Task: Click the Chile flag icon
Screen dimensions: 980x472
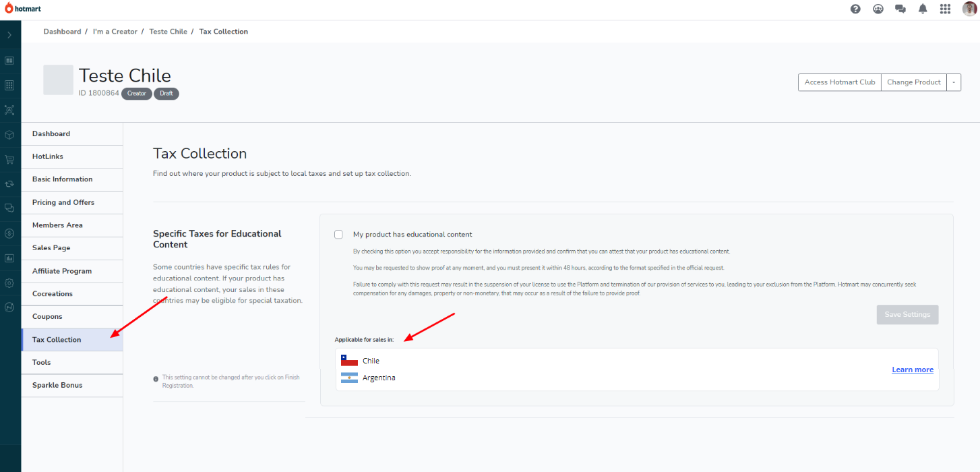Action: 349,361
